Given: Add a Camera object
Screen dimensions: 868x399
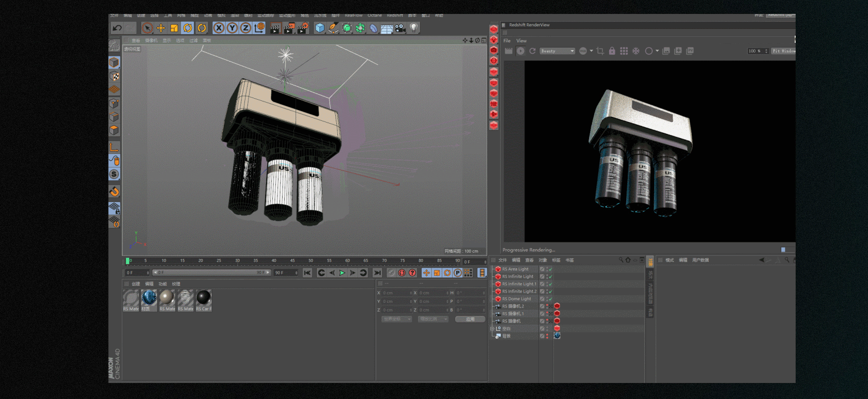Looking at the screenshot, I should [400, 28].
